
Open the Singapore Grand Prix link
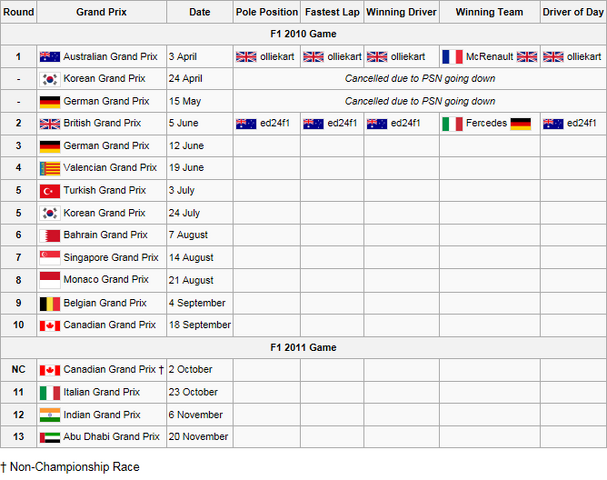coord(111,257)
